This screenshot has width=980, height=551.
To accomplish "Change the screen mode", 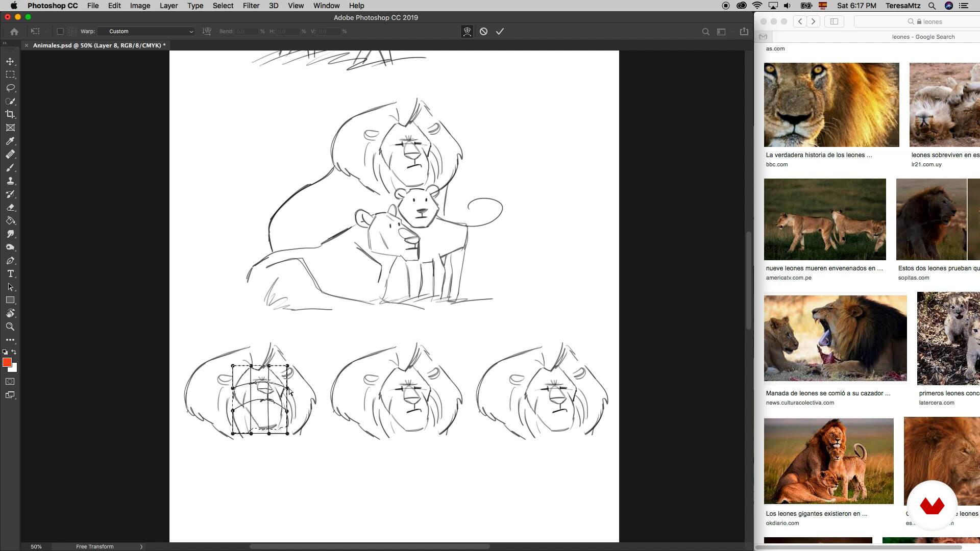I will 10,395.
